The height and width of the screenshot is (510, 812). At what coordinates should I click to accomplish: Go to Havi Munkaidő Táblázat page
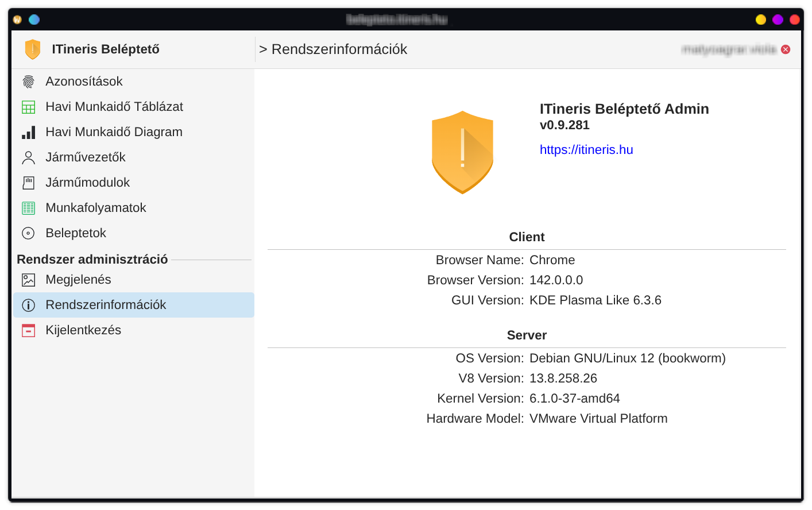click(x=114, y=107)
